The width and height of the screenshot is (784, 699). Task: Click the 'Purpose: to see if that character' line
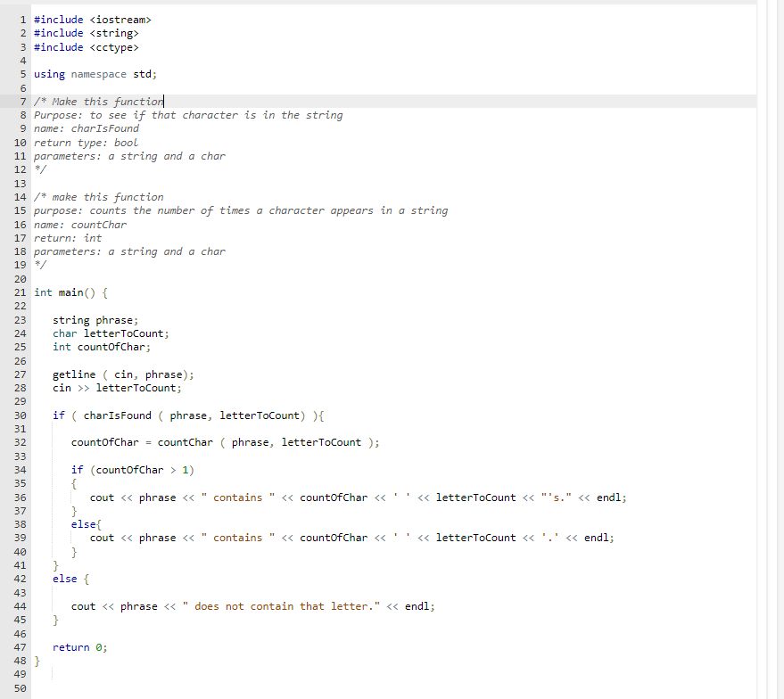pos(188,115)
